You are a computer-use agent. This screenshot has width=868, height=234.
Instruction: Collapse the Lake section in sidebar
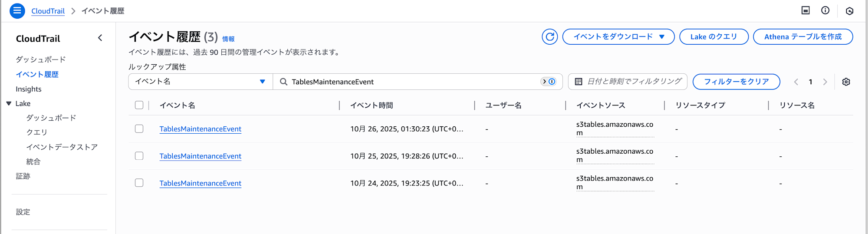pos(9,103)
